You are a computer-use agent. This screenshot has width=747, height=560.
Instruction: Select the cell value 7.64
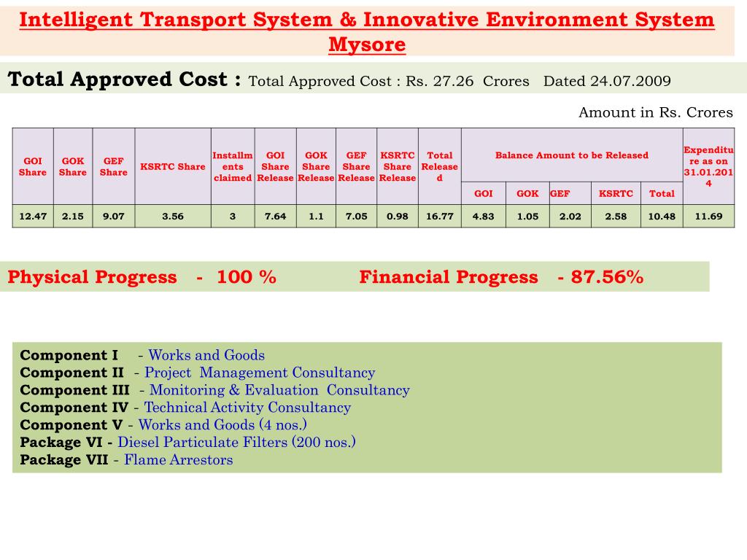click(x=275, y=216)
